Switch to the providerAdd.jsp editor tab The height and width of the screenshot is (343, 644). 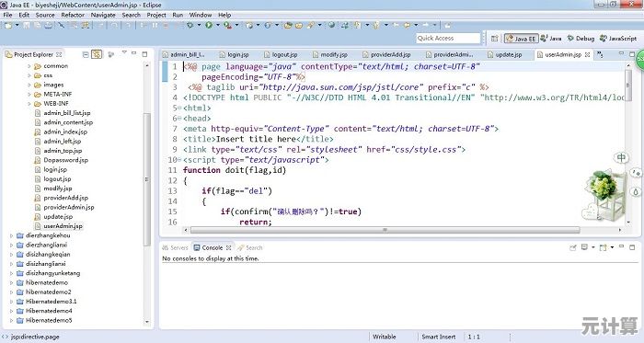click(x=387, y=54)
